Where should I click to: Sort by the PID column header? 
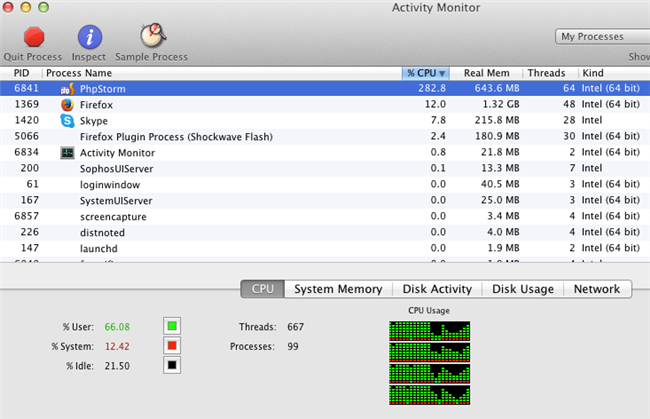pyautogui.click(x=21, y=73)
